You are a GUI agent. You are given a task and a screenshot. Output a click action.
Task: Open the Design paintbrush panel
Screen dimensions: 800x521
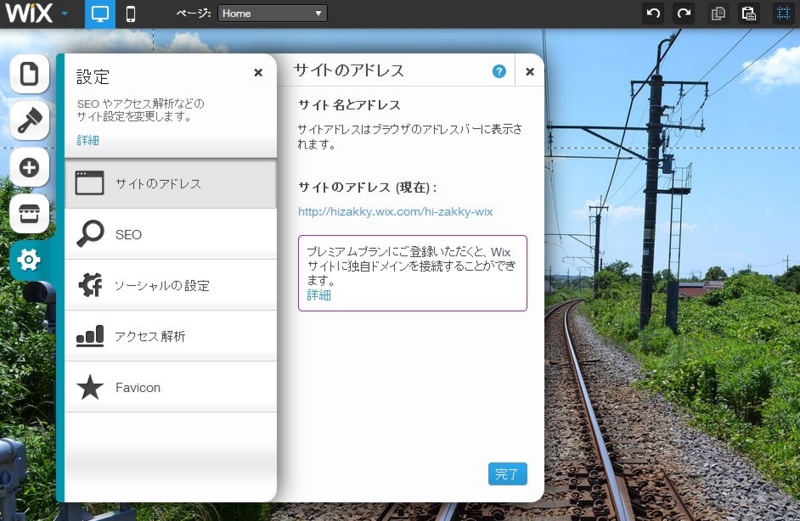(x=30, y=120)
